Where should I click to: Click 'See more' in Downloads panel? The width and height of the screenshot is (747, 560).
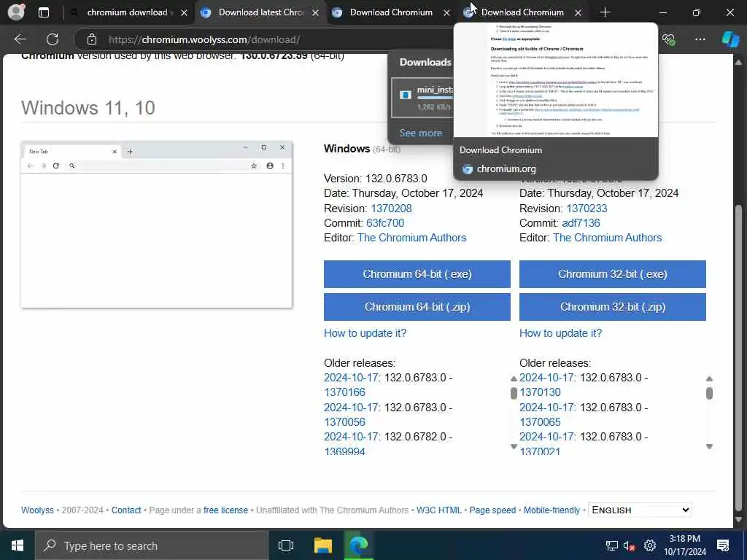421,133
